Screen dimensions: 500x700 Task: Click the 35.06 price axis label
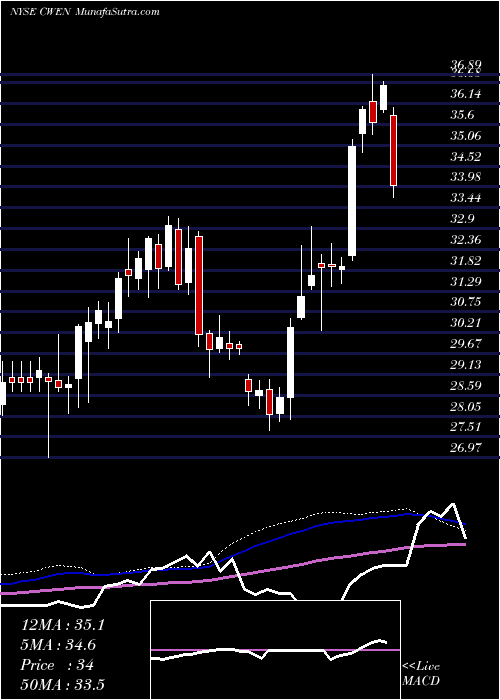point(466,135)
